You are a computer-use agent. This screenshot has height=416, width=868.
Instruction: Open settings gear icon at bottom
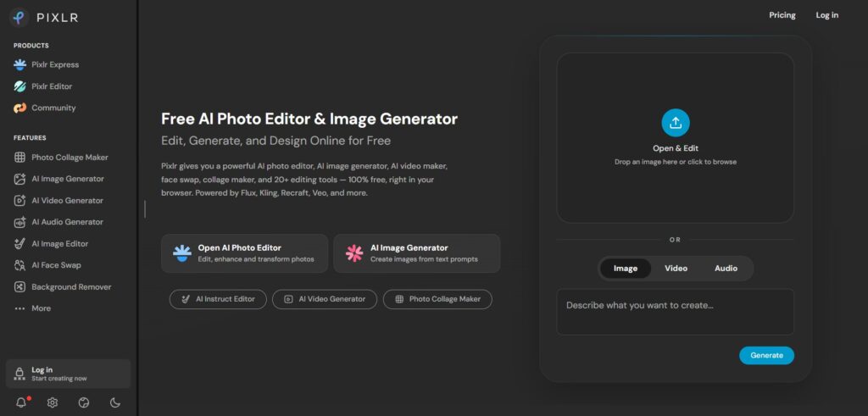tap(53, 402)
